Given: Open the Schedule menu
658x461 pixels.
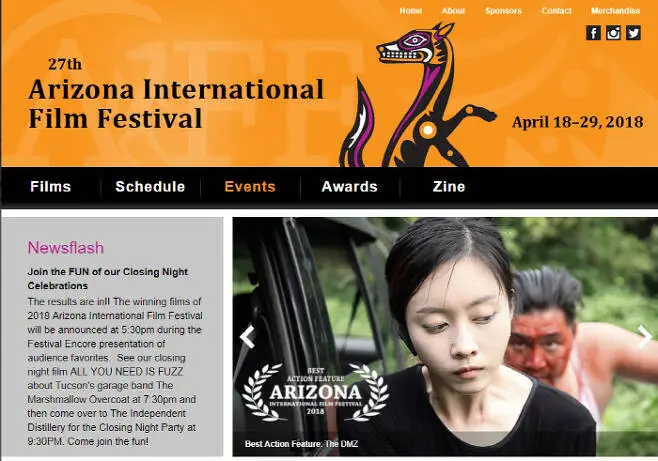Looking at the screenshot, I should [150, 187].
